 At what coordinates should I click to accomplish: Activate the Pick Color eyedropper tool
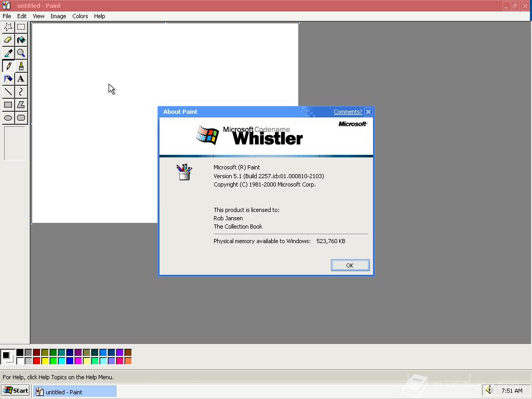pos(8,53)
